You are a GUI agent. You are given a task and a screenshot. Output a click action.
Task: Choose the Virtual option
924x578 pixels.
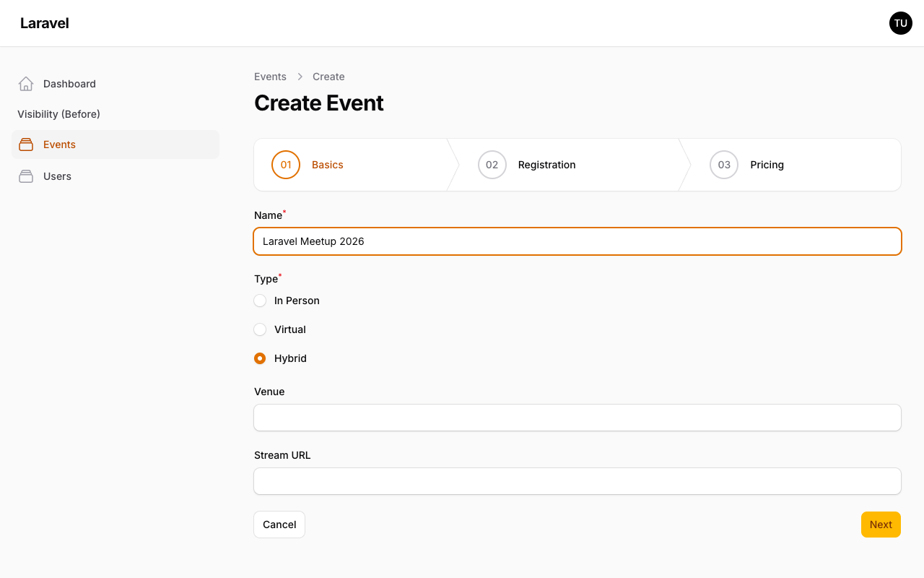click(x=260, y=329)
